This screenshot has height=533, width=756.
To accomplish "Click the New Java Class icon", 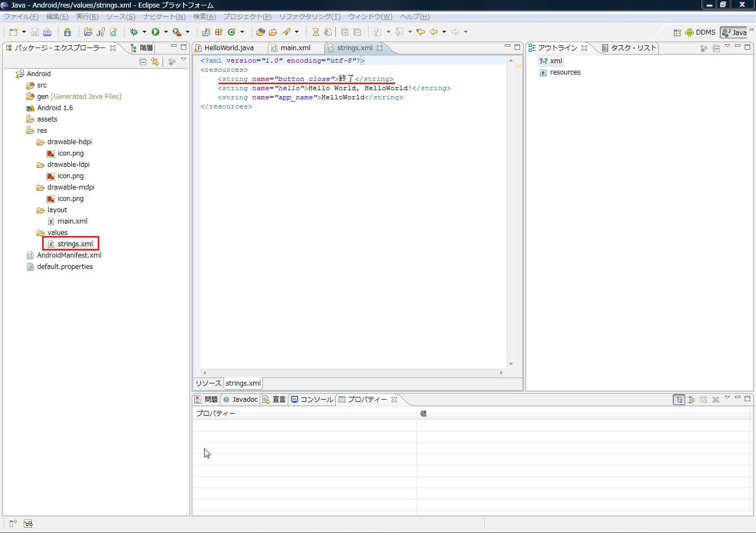I will (232, 32).
